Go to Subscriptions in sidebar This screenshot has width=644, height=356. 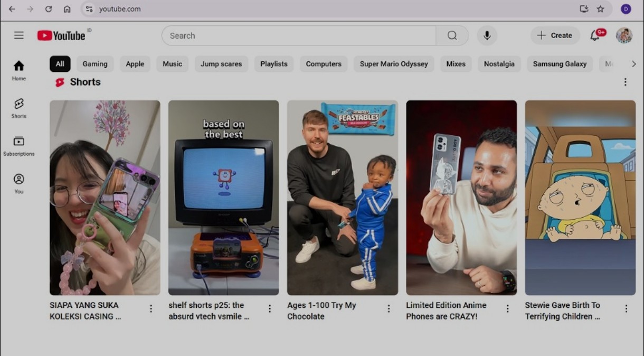pyautogui.click(x=19, y=145)
